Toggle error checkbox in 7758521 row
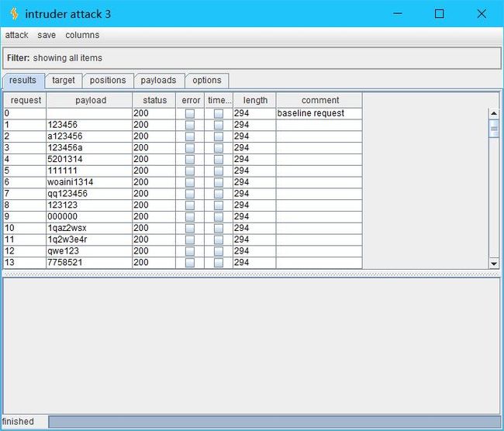This screenshot has height=431, width=504. (190, 263)
